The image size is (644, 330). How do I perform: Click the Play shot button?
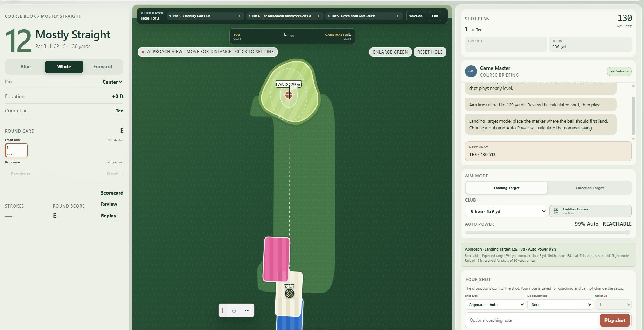click(x=615, y=320)
